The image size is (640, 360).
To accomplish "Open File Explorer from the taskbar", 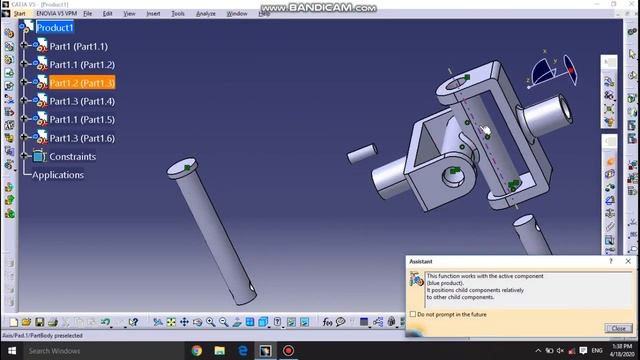I will [x=220, y=351].
